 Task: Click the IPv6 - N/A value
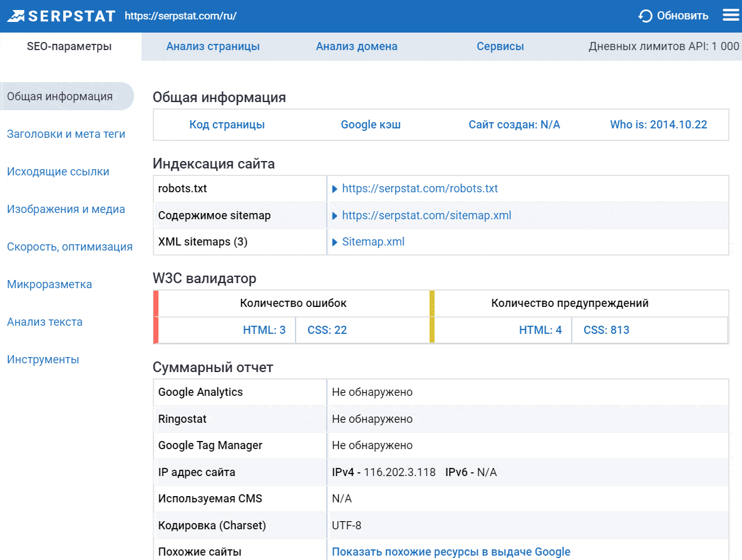(471, 472)
